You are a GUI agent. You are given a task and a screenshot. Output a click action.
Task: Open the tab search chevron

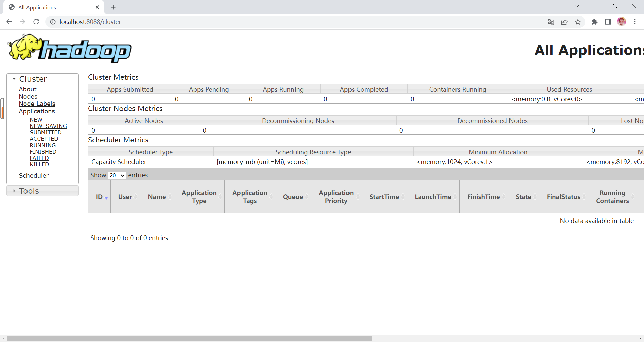point(577,6)
